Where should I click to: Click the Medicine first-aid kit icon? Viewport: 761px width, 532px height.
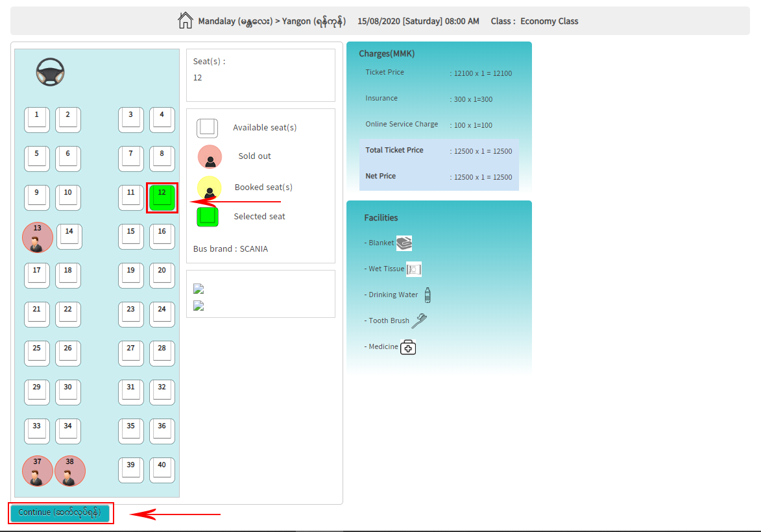(x=408, y=347)
